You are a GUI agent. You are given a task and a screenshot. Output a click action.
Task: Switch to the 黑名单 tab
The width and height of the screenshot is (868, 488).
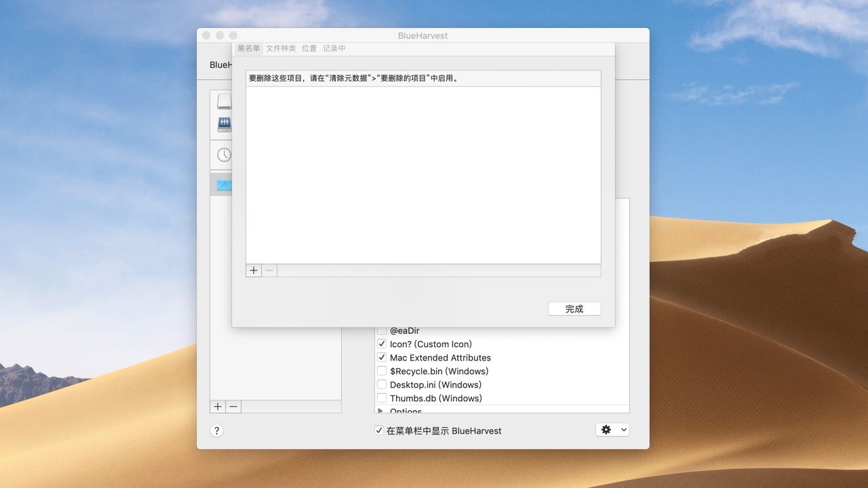click(x=248, y=49)
